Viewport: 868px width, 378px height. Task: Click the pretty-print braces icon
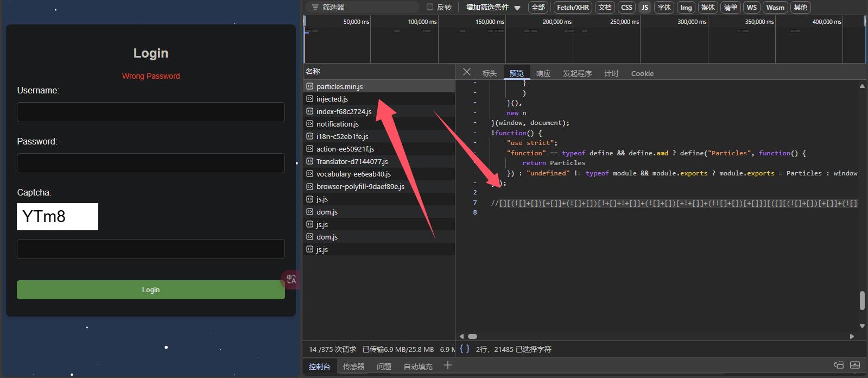point(465,349)
